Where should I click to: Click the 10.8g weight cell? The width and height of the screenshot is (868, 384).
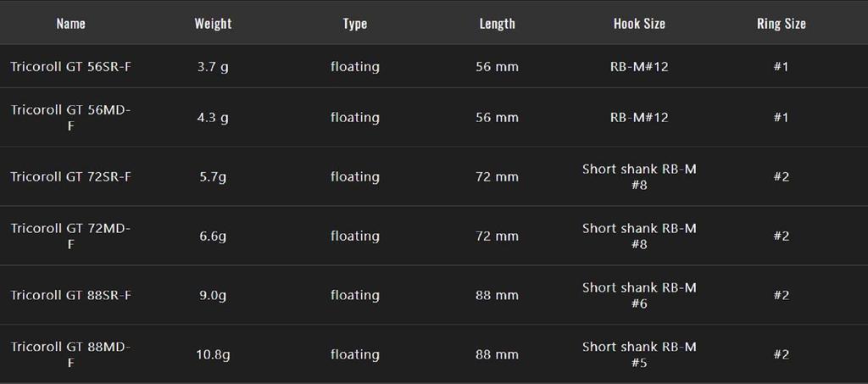[213, 354]
